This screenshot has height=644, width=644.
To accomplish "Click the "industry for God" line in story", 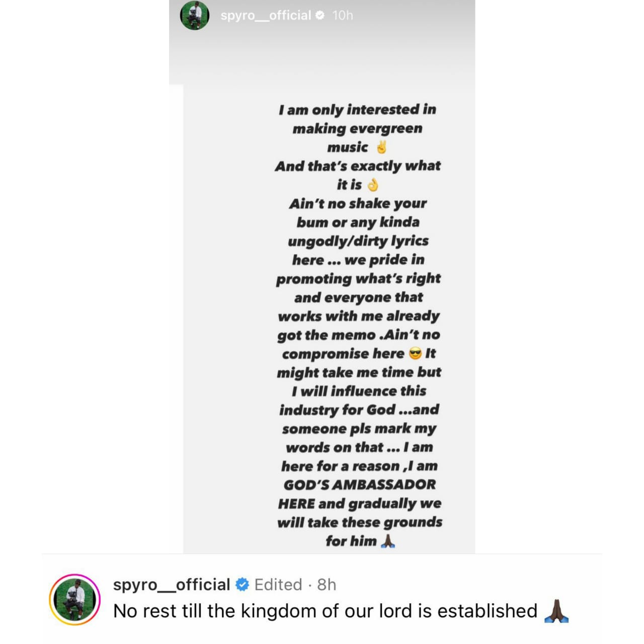I will (359, 410).
